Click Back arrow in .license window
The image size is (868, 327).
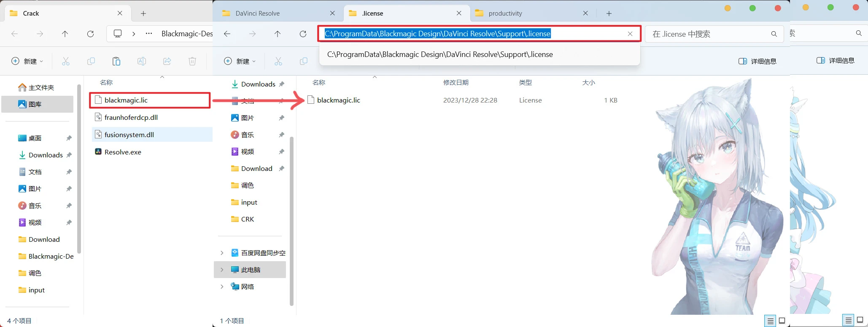click(227, 34)
